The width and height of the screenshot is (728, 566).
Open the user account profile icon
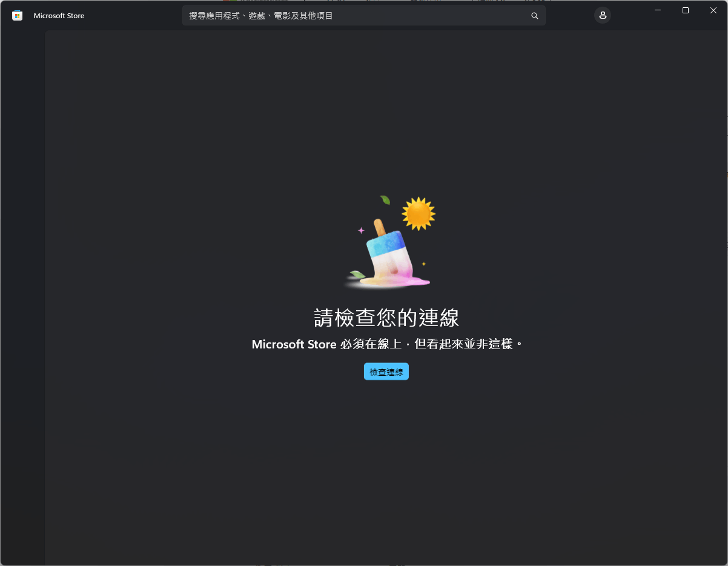click(603, 16)
